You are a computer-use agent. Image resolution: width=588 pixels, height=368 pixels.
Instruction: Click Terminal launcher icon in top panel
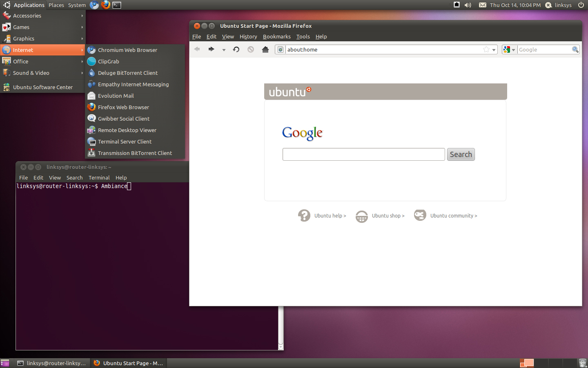117,5
